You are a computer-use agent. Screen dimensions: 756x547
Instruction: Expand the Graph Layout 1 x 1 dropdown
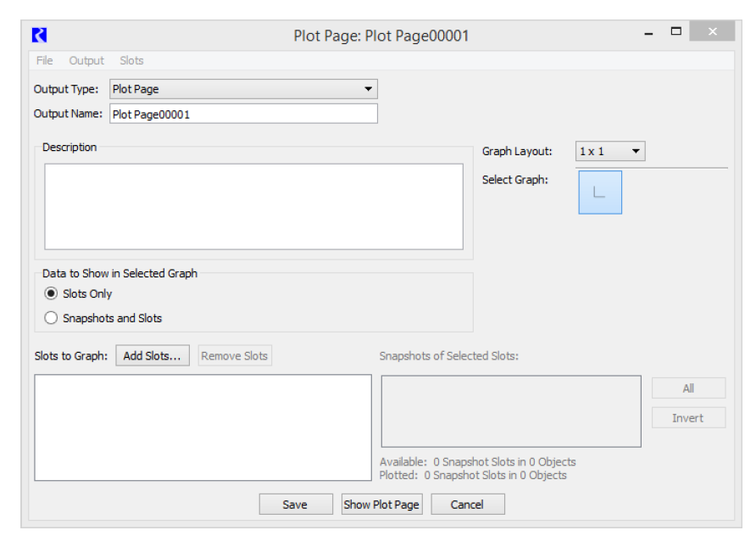pyautogui.click(x=610, y=152)
